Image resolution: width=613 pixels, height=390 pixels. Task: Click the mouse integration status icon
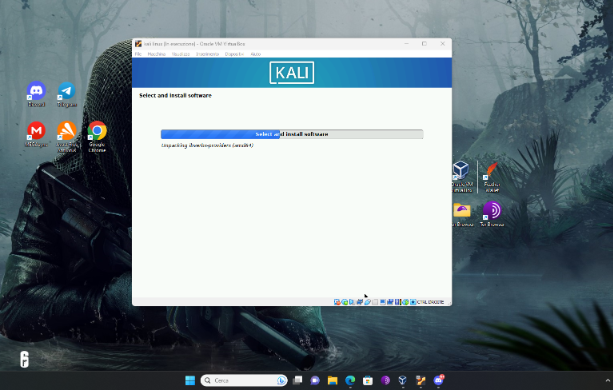pos(405,302)
